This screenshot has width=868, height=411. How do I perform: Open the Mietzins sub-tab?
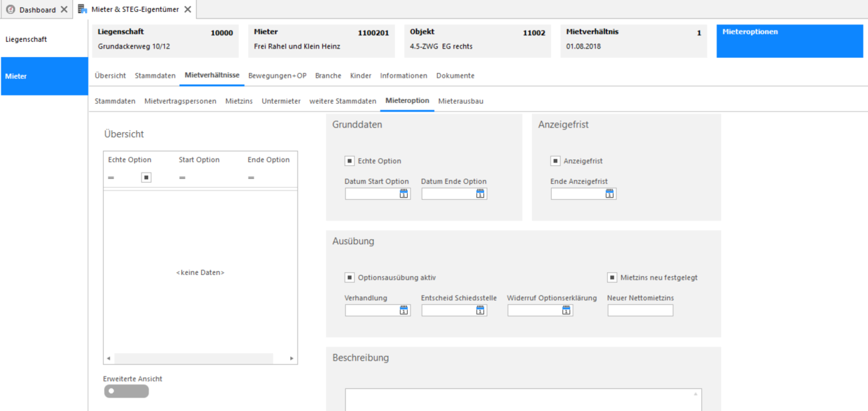[239, 101]
